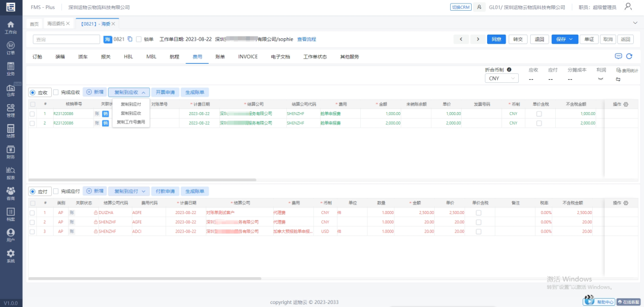This screenshot has height=307, width=644.
Task: Switch to the HBL tab
Action: [129, 57]
